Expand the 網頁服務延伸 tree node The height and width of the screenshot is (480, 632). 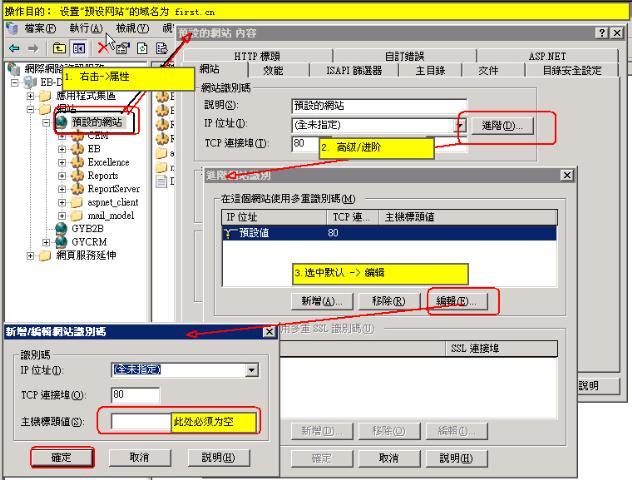(30, 256)
